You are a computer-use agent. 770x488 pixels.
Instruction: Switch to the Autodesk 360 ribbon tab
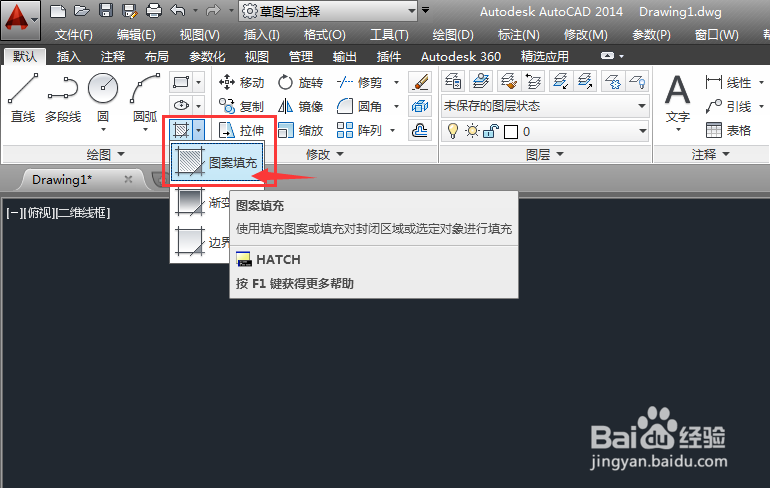tap(461, 56)
